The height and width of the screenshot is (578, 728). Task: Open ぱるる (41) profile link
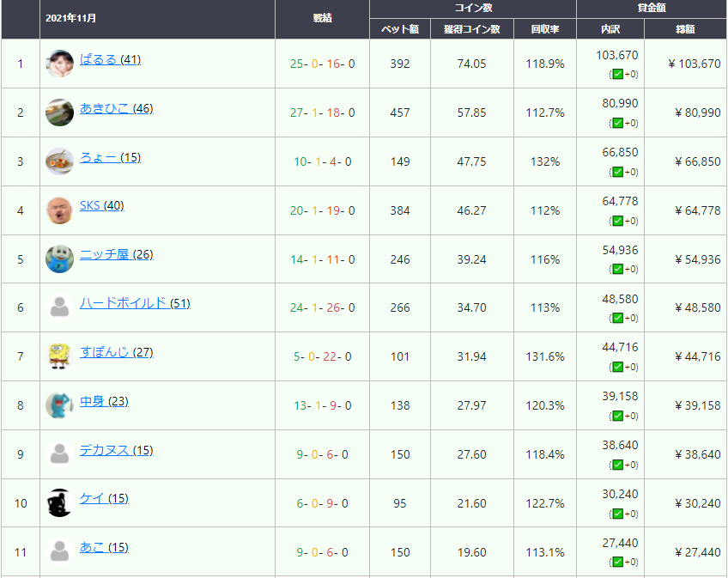(110, 59)
